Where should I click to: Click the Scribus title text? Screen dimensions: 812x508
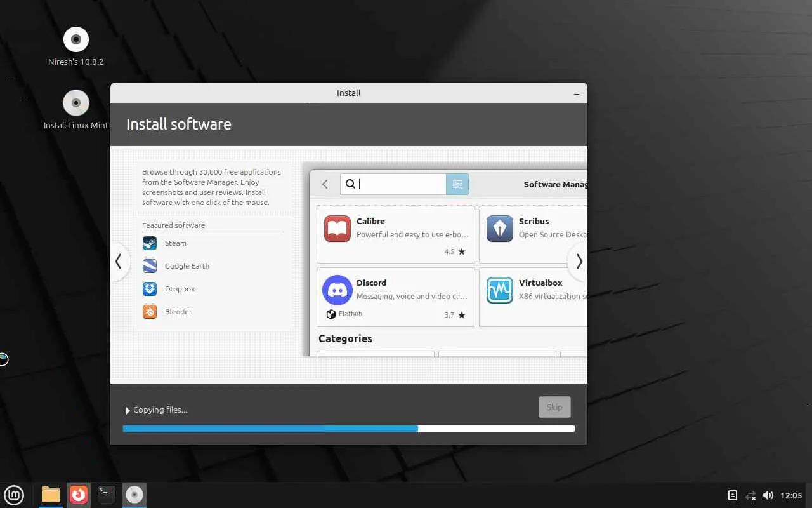[x=534, y=221]
